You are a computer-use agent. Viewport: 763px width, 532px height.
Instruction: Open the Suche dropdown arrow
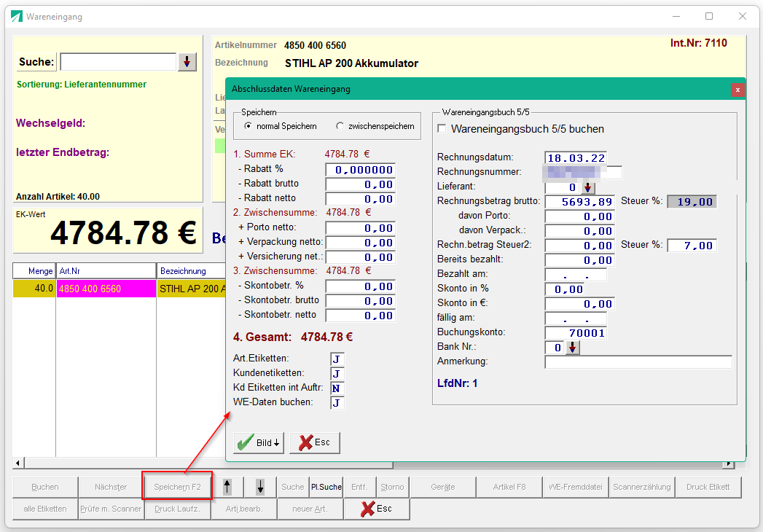(x=187, y=62)
